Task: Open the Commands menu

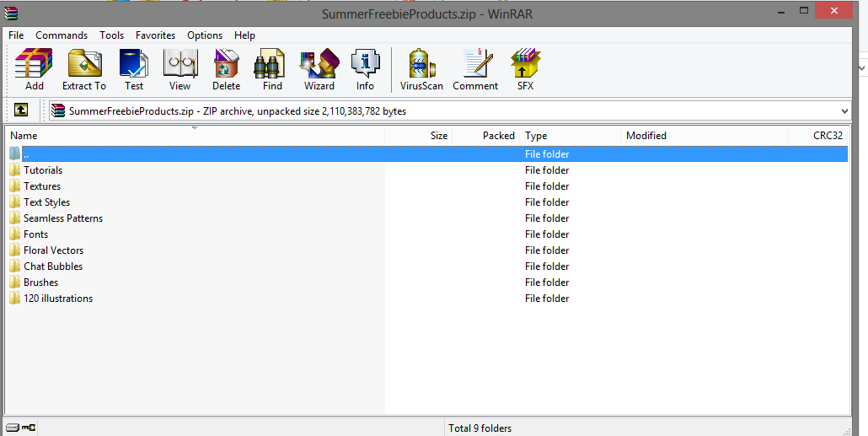Action: click(62, 35)
